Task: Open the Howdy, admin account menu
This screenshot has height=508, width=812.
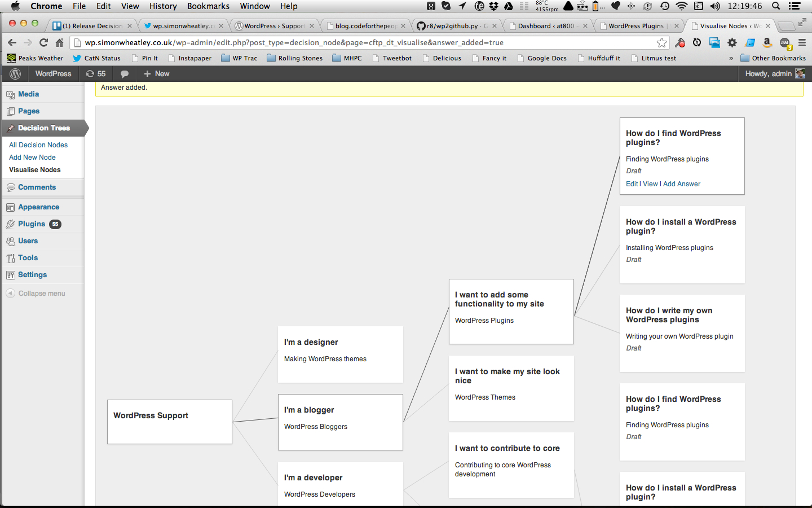Action: click(774, 74)
